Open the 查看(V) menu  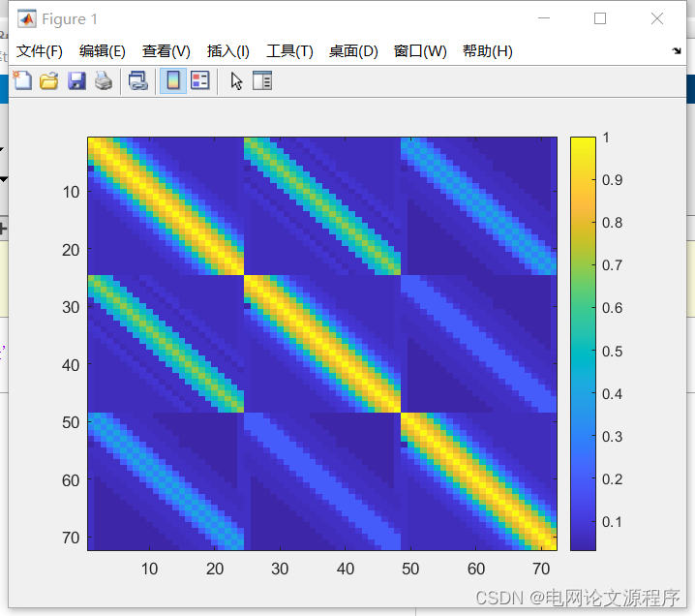[x=166, y=51]
